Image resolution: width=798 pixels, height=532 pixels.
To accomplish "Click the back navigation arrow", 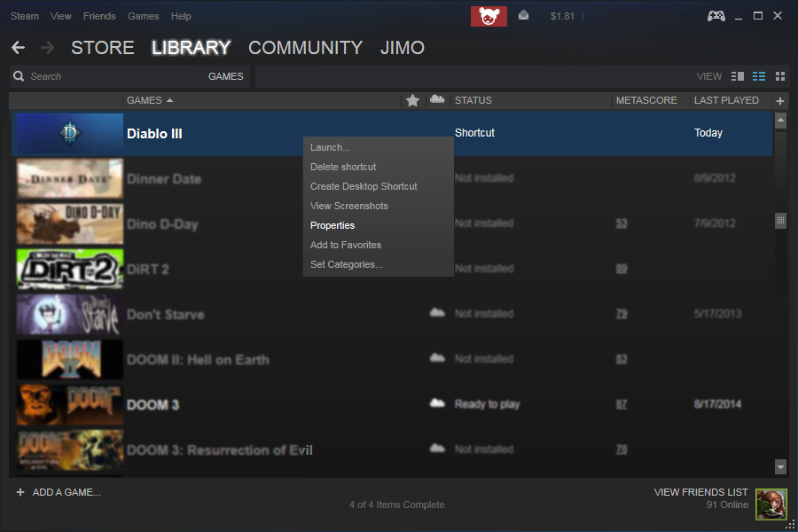I will pyautogui.click(x=19, y=47).
